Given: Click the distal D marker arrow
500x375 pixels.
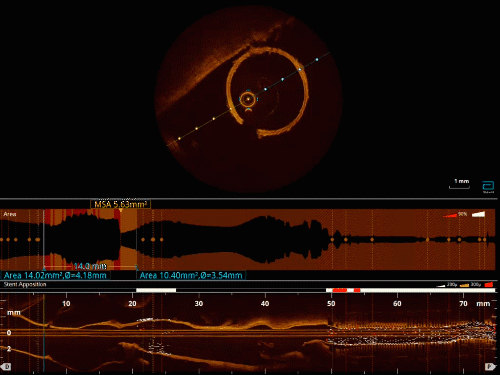Looking at the screenshot, I should coord(7,367).
